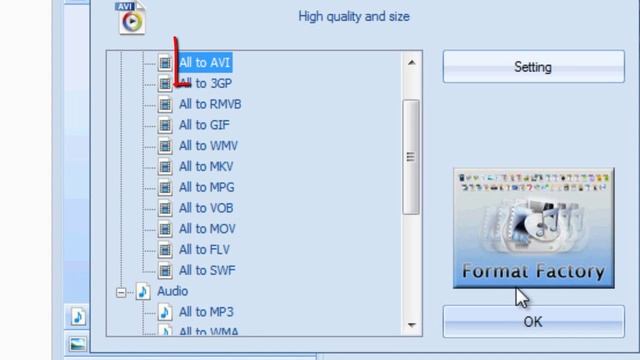
Task: Select the film icon beside All to WMV
Action: coord(165,146)
